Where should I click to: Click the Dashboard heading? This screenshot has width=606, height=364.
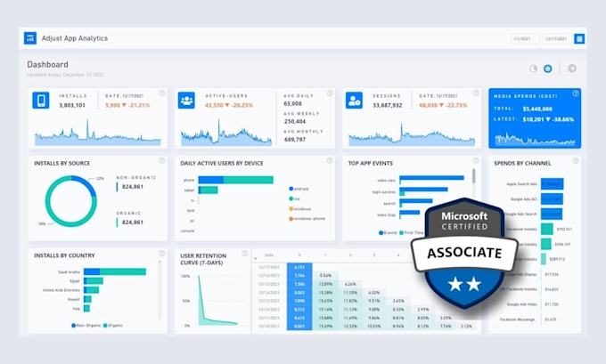click(47, 64)
